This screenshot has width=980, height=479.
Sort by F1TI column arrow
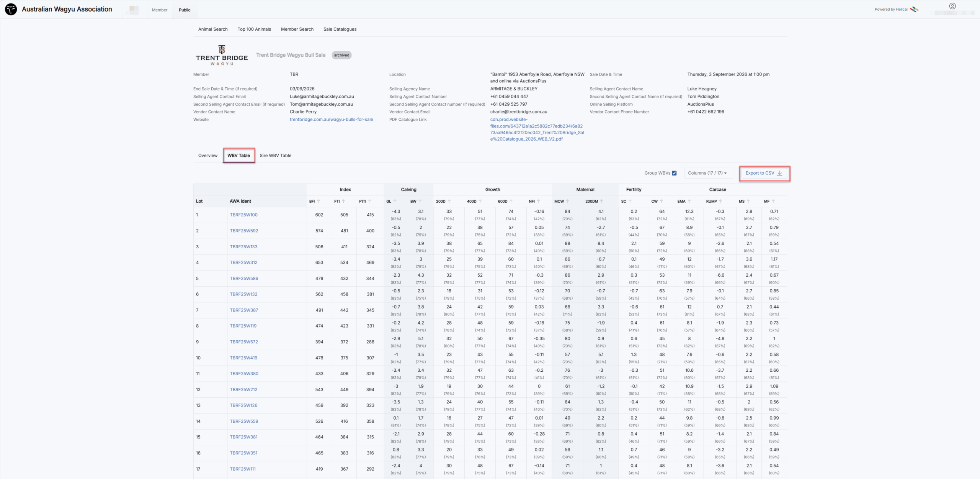coord(370,201)
